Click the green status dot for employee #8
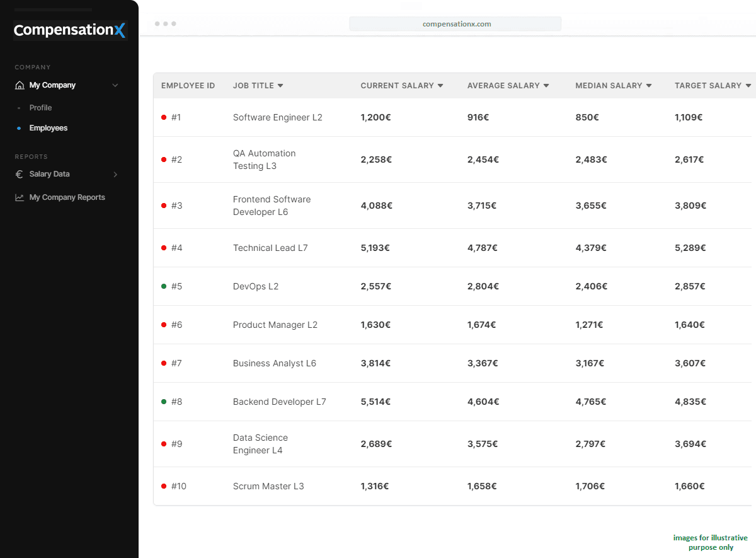 click(x=164, y=402)
